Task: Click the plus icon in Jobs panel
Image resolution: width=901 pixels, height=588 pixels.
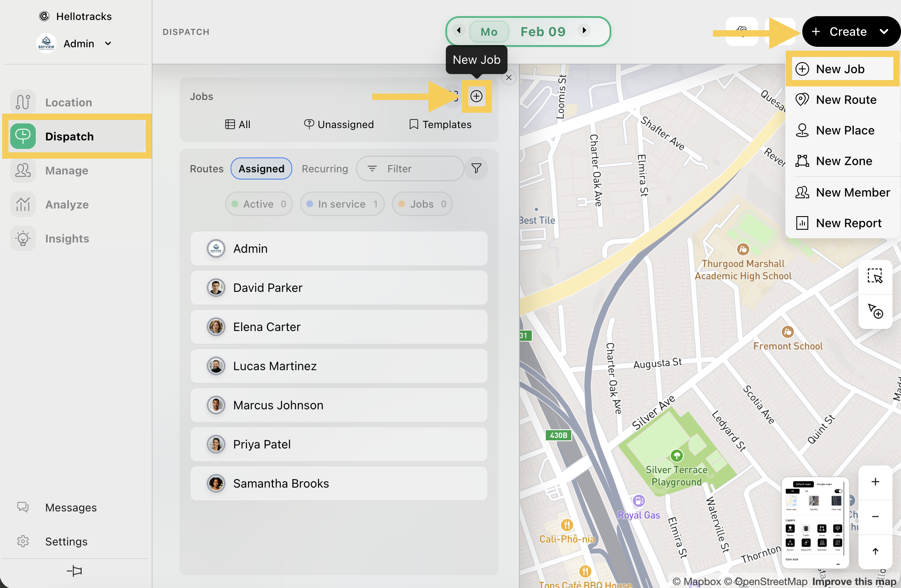Action: pyautogui.click(x=476, y=96)
